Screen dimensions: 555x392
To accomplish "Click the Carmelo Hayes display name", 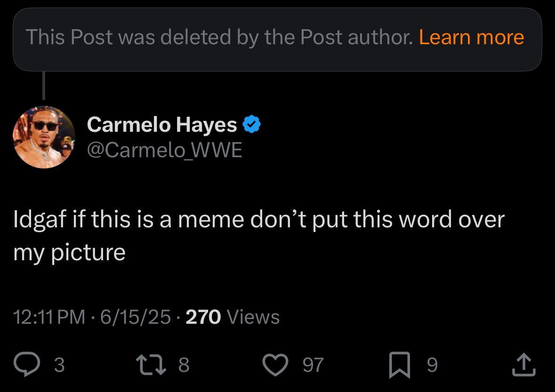I will tap(162, 125).
